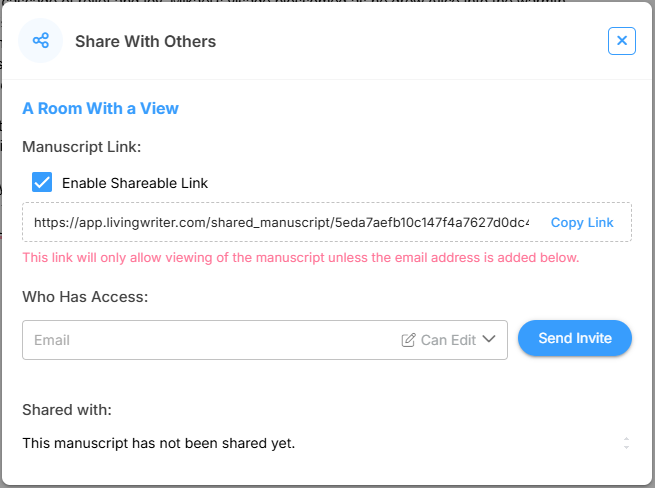Click the up arrow in the shared list

[626, 438]
